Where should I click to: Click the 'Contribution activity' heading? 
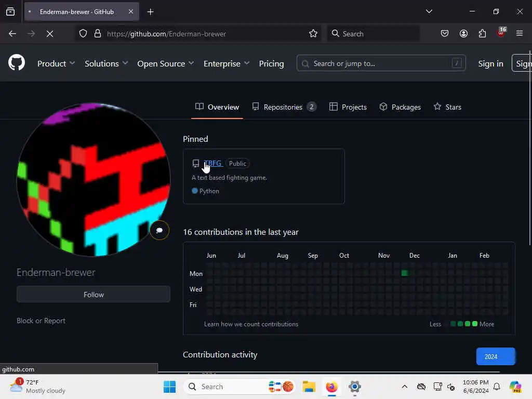click(x=220, y=354)
